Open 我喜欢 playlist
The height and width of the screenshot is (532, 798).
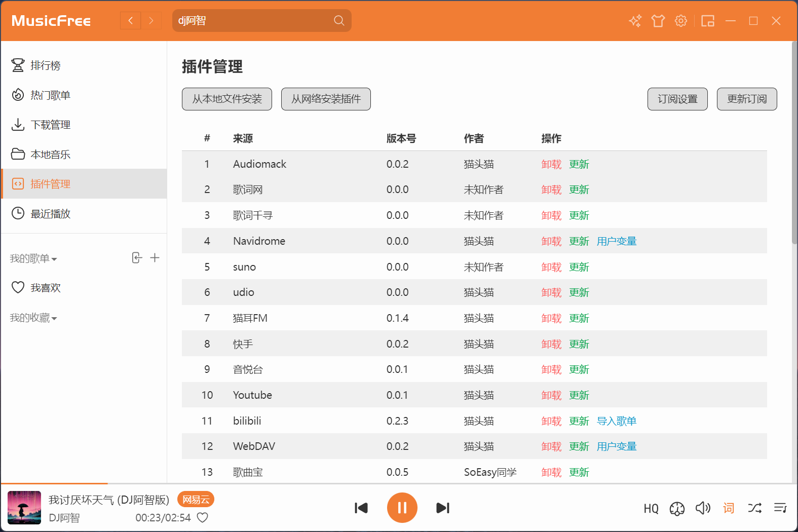(84, 288)
